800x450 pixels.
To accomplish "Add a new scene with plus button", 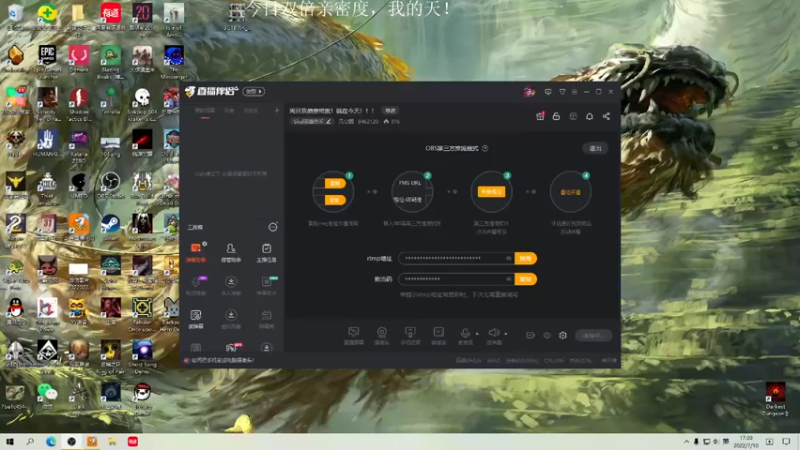I will coord(277,111).
